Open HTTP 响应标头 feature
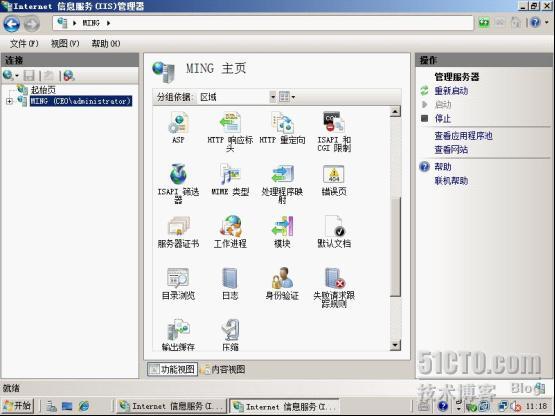This screenshot has width=555, height=416. (x=230, y=132)
